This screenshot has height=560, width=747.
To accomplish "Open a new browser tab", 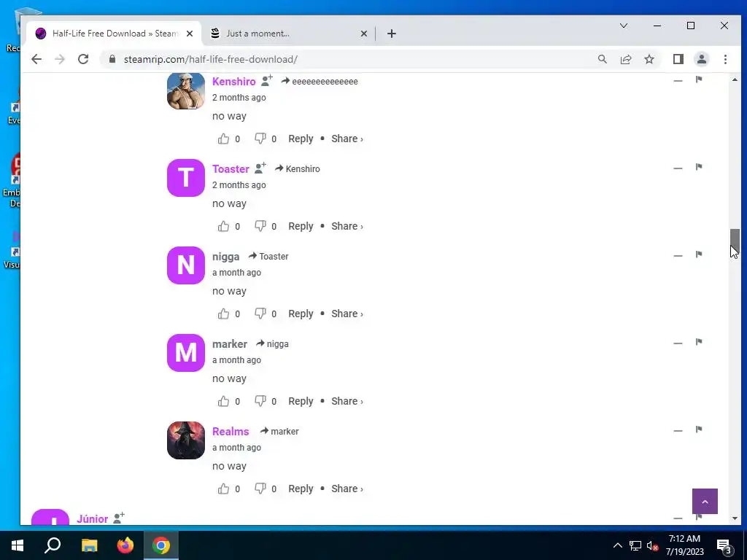I will [x=392, y=34].
